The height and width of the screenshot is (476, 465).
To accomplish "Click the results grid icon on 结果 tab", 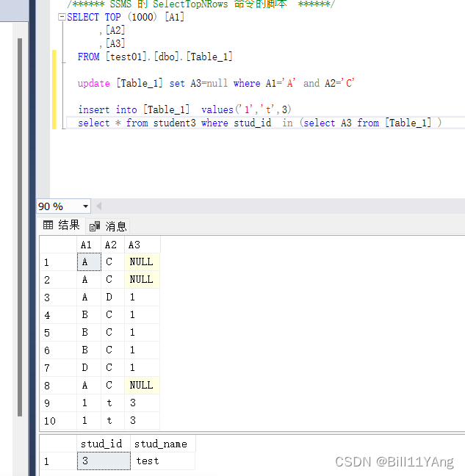I will coord(48,225).
